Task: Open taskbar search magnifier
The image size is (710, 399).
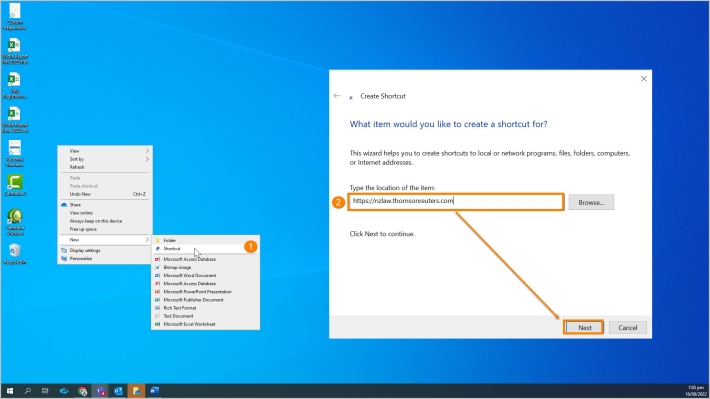Action: pyautogui.click(x=28, y=391)
